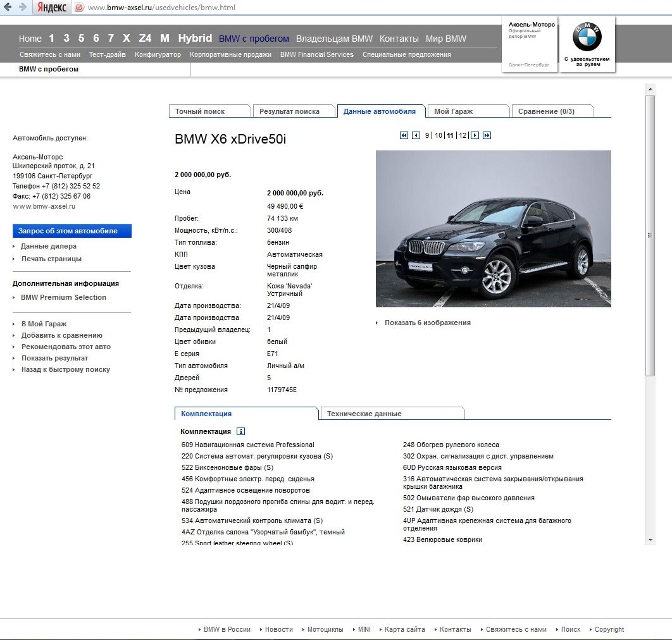
Task: Open the Комплектация info icon
Action: 241,431
